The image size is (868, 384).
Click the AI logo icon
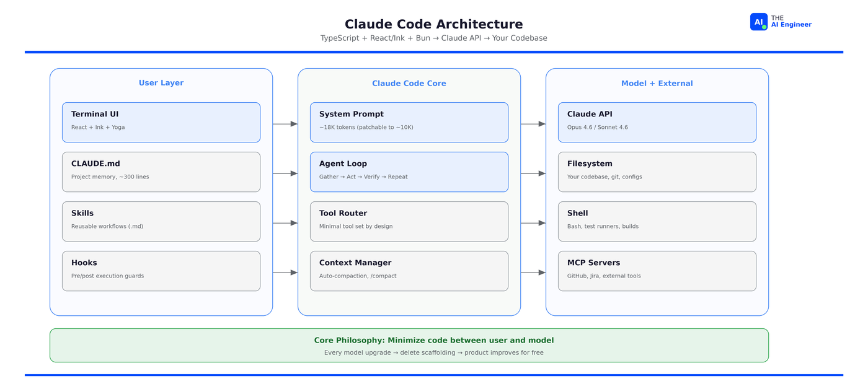click(x=759, y=22)
